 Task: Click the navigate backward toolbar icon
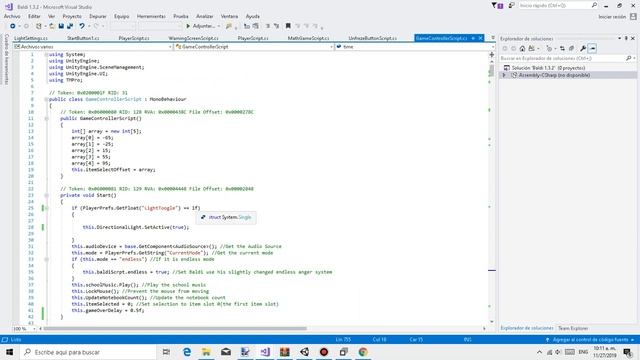[x=13, y=26]
